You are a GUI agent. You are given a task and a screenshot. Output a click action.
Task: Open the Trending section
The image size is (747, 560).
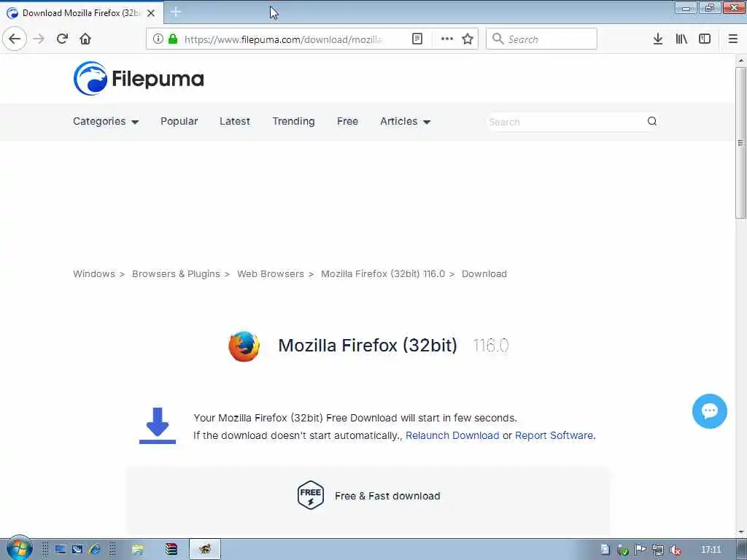(293, 122)
